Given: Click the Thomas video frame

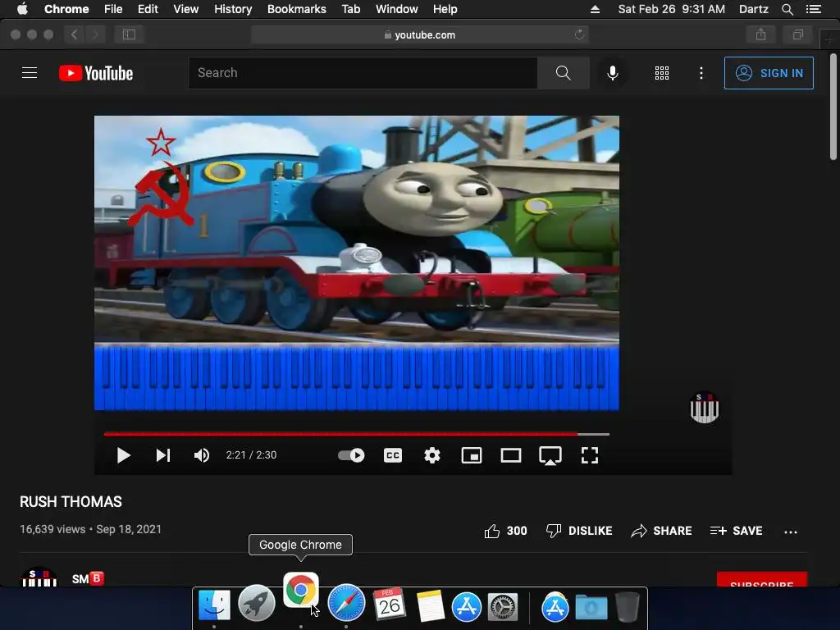Looking at the screenshot, I should coord(356,263).
